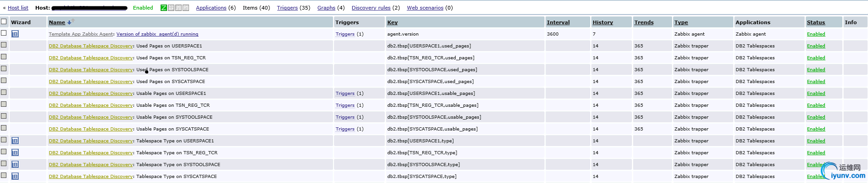Open Triggers link for Usable Pages on TSN_REG_TCR
Viewport: 868px width, 183px height.
pyautogui.click(x=345, y=105)
